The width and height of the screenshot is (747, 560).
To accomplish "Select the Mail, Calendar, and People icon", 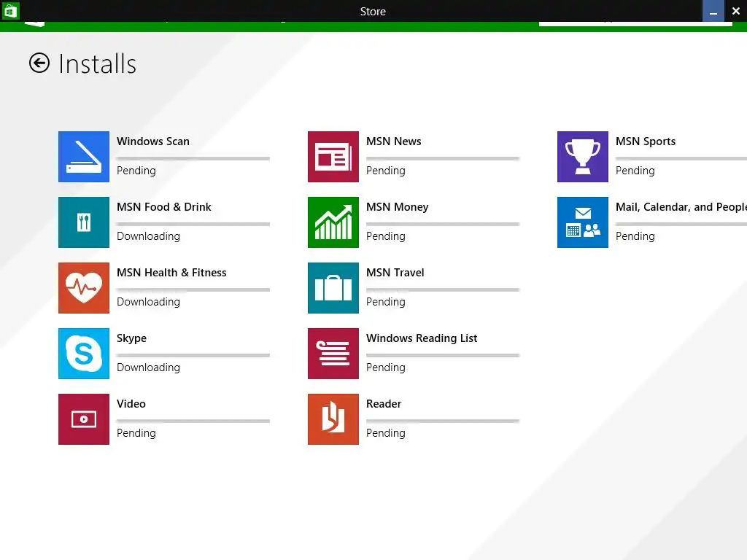I will pyautogui.click(x=583, y=222).
